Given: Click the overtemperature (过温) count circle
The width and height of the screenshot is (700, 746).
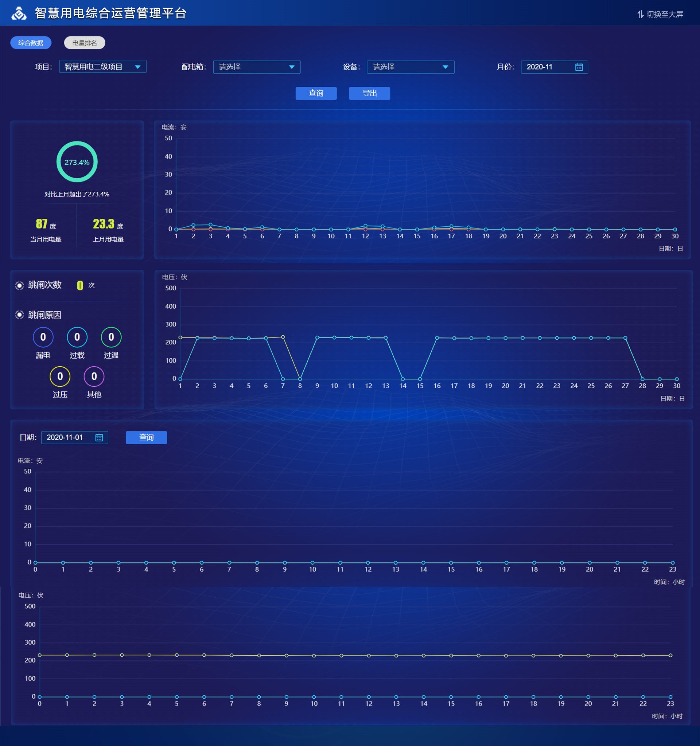Looking at the screenshot, I should click(x=111, y=337).
